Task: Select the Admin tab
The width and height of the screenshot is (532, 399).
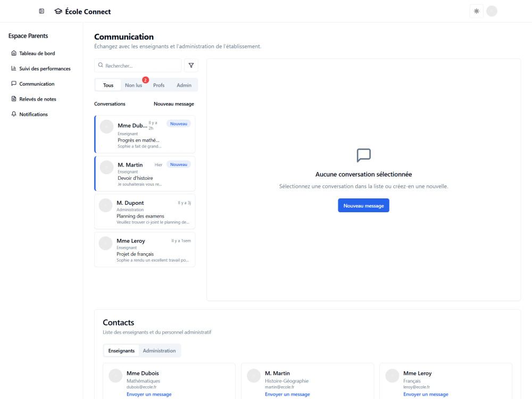Action: [x=184, y=85]
